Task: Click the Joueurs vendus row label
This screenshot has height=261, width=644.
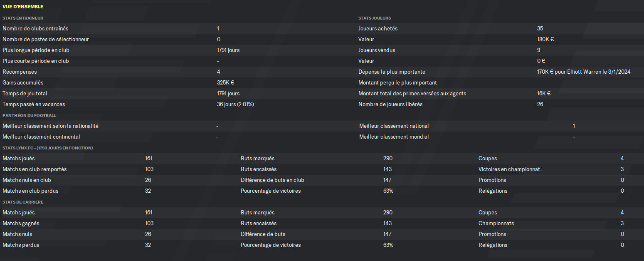Action: click(x=377, y=50)
